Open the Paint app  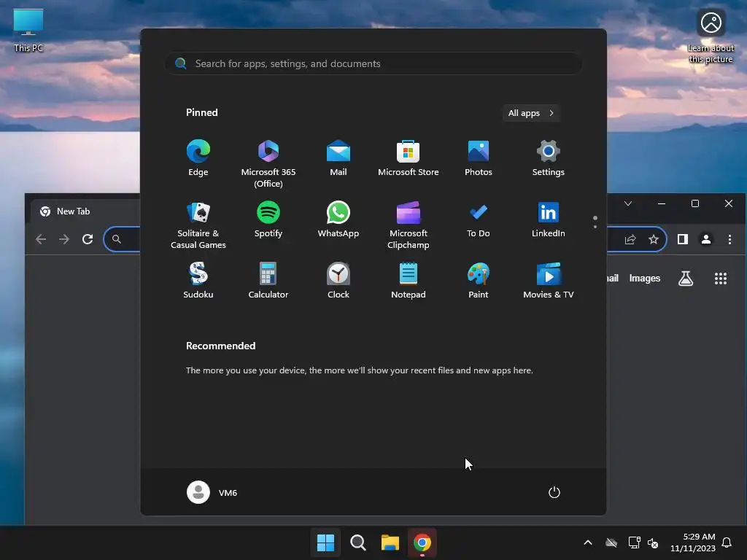(x=479, y=281)
